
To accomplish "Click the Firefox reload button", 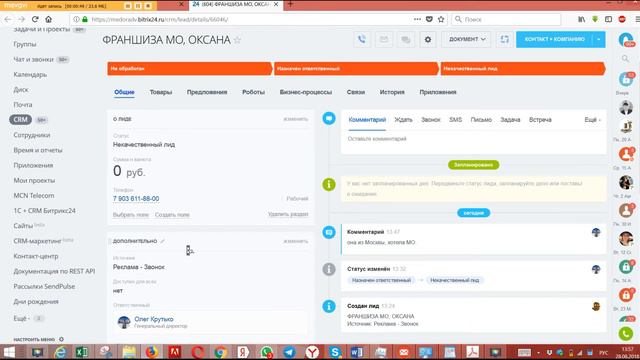I will 35,19.
